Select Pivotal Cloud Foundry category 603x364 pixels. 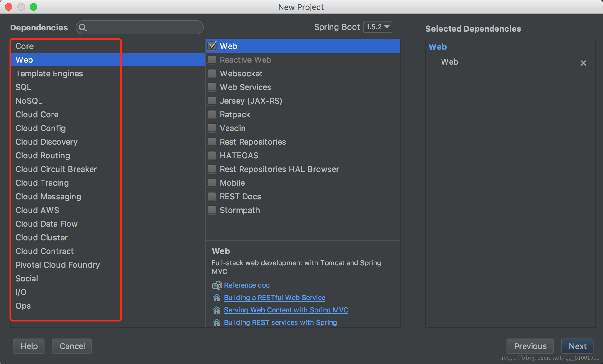point(107,265)
